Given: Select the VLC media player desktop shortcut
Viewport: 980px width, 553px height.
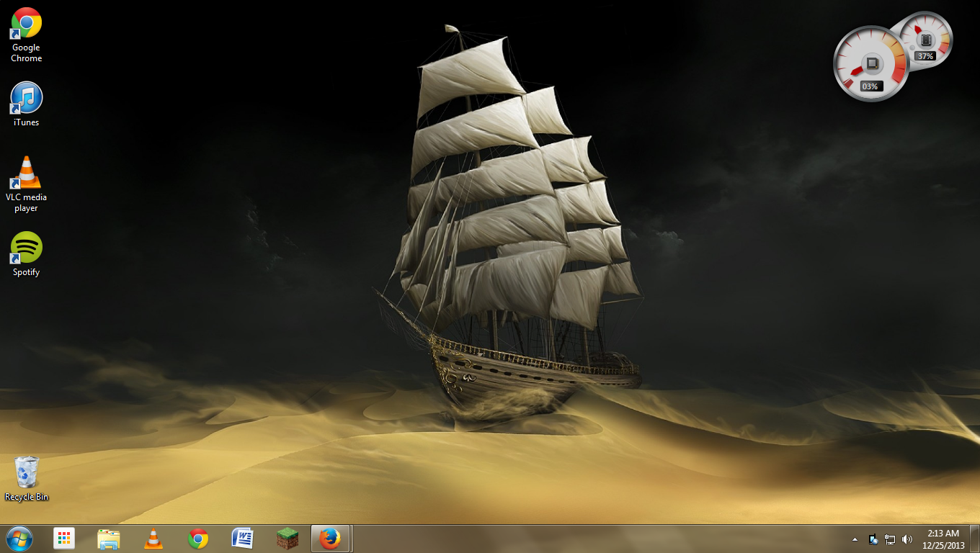Looking at the screenshot, I should tap(26, 184).
